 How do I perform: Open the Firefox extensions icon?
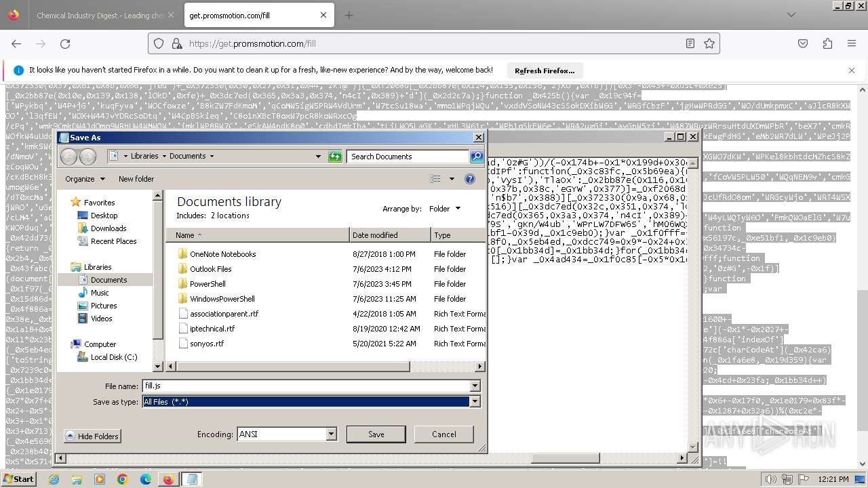click(x=827, y=43)
